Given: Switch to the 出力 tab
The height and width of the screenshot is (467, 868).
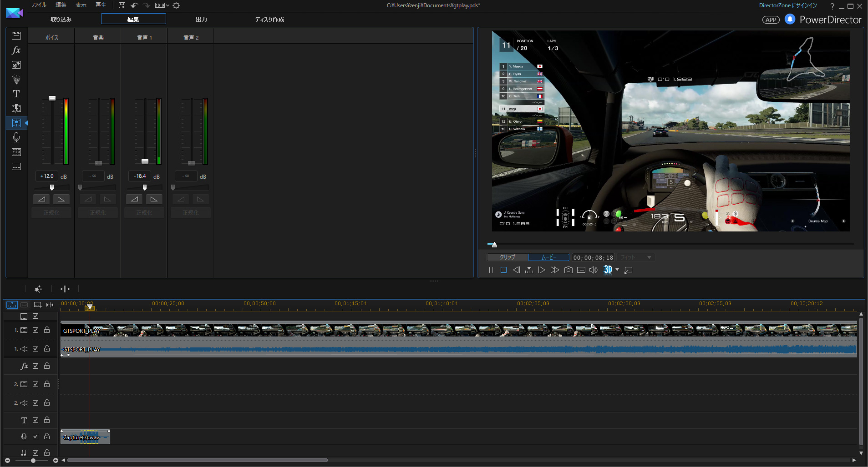Looking at the screenshot, I should point(201,19).
